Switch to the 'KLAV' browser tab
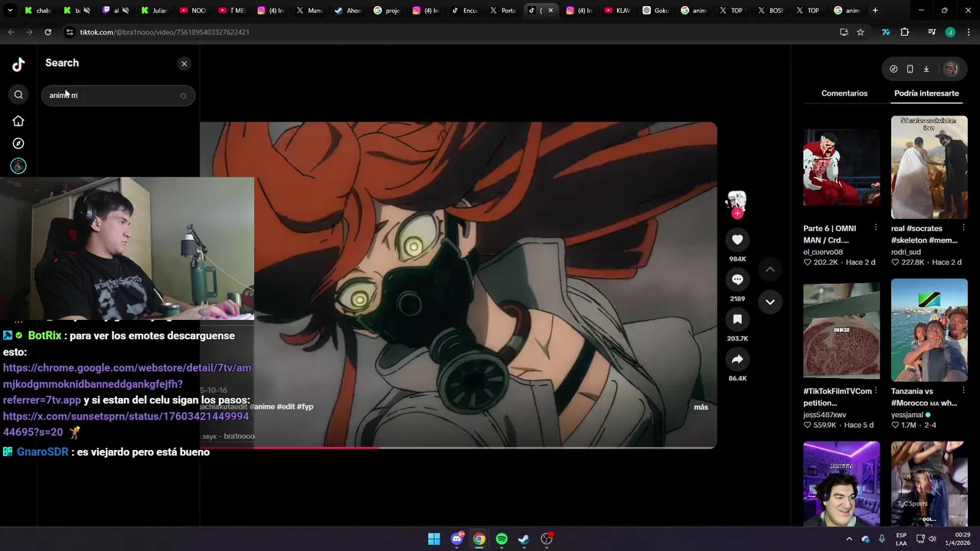The height and width of the screenshot is (551, 980). pyautogui.click(x=618, y=11)
